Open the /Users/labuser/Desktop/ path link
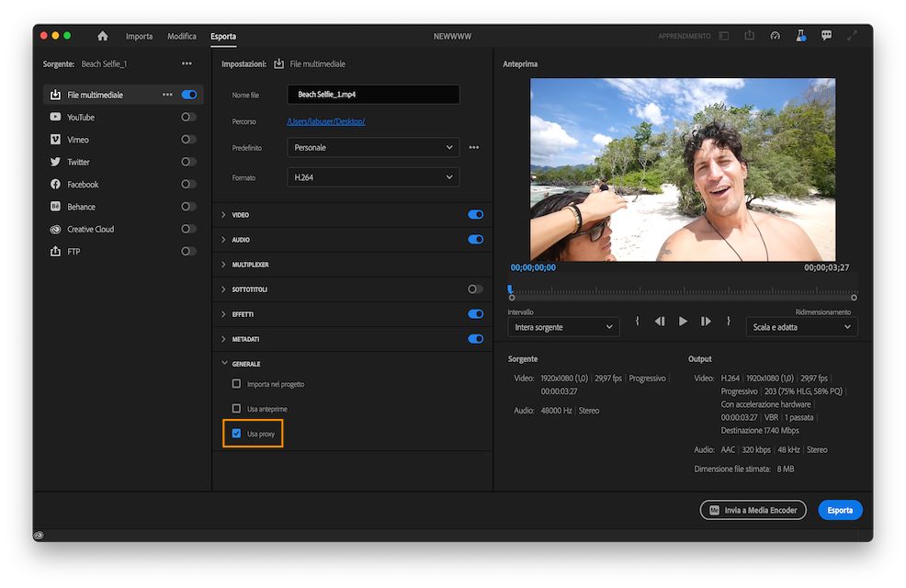The width and height of the screenshot is (906, 588). tap(326, 121)
